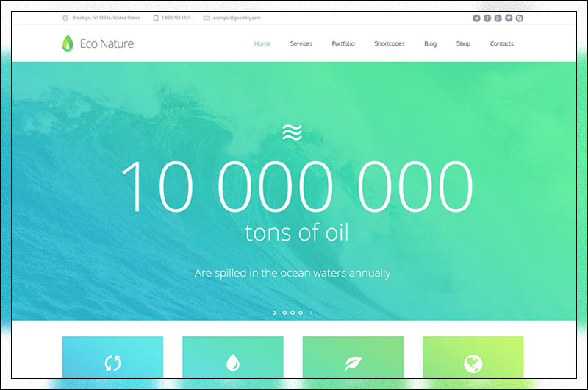588x390 pixels.
Task: Click the green leaf-drop logo icon
Action: tap(68, 43)
